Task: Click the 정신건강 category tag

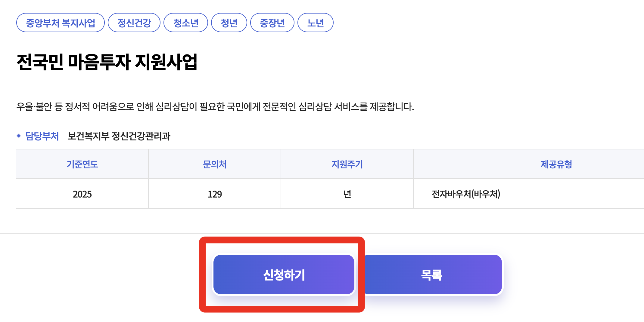Action: [x=134, y=22]
